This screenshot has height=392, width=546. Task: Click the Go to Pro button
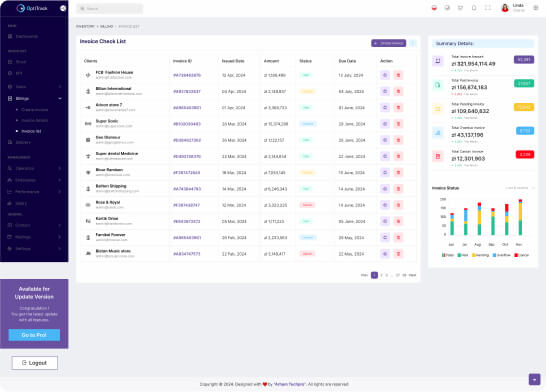pyautogui.click(x=34, y=335)
